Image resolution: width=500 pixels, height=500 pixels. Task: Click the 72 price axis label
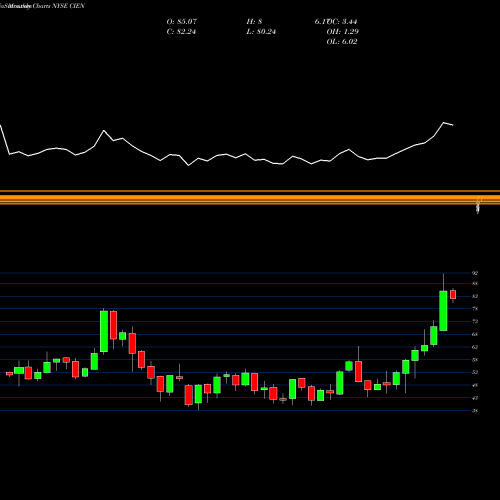point(475,321)
